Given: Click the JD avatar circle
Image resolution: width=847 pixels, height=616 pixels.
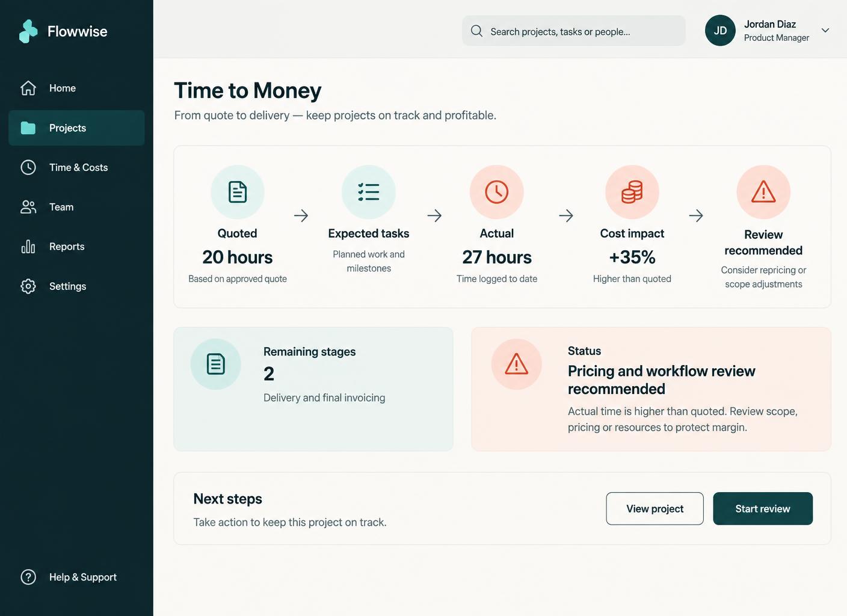Looking at the screenshot, I should [x=720, y=31].
